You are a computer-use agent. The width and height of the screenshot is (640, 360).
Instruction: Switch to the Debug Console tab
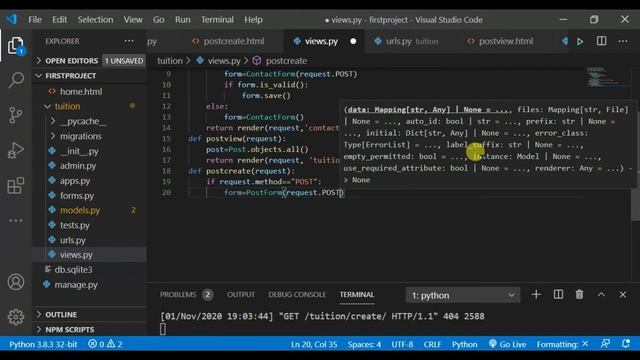pos(297,295)
